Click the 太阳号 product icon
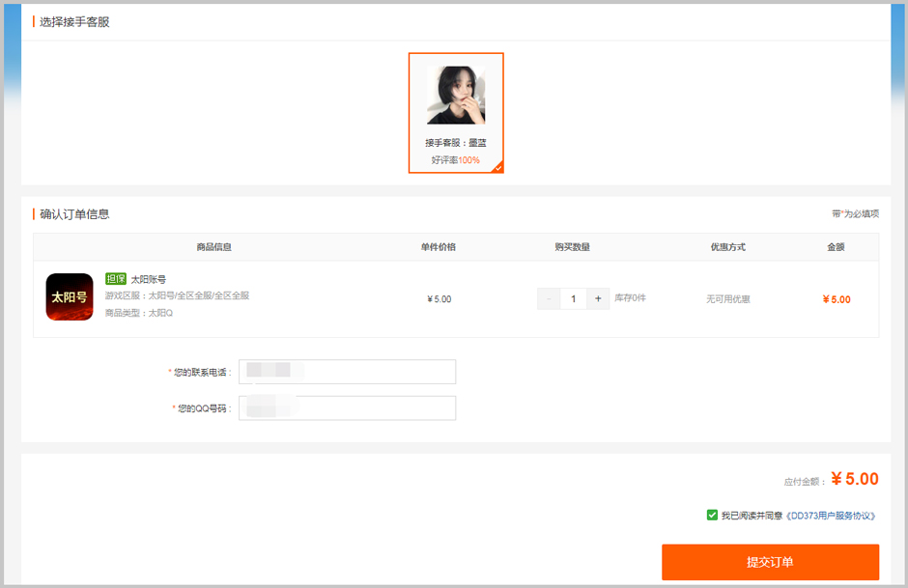908x588 pixels. coord(70,296)
